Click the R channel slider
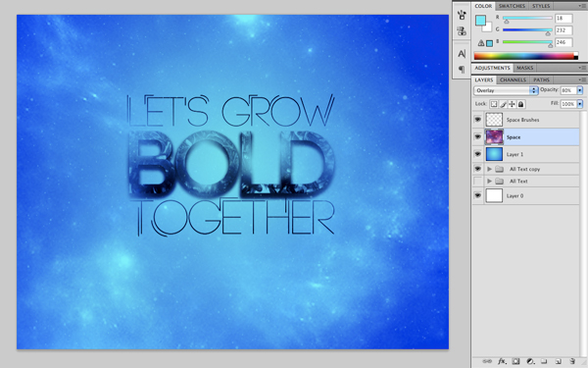This screenshot has height=368, width=588. click(527, 18)
